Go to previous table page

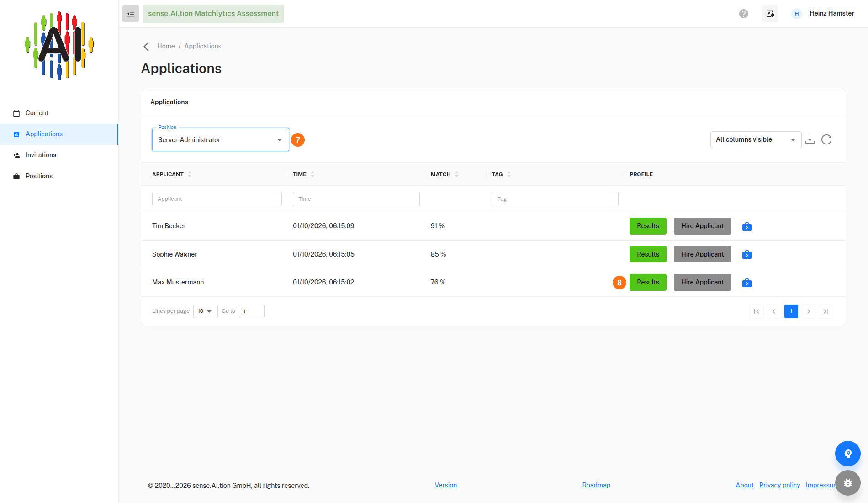(x=774, y=311)
